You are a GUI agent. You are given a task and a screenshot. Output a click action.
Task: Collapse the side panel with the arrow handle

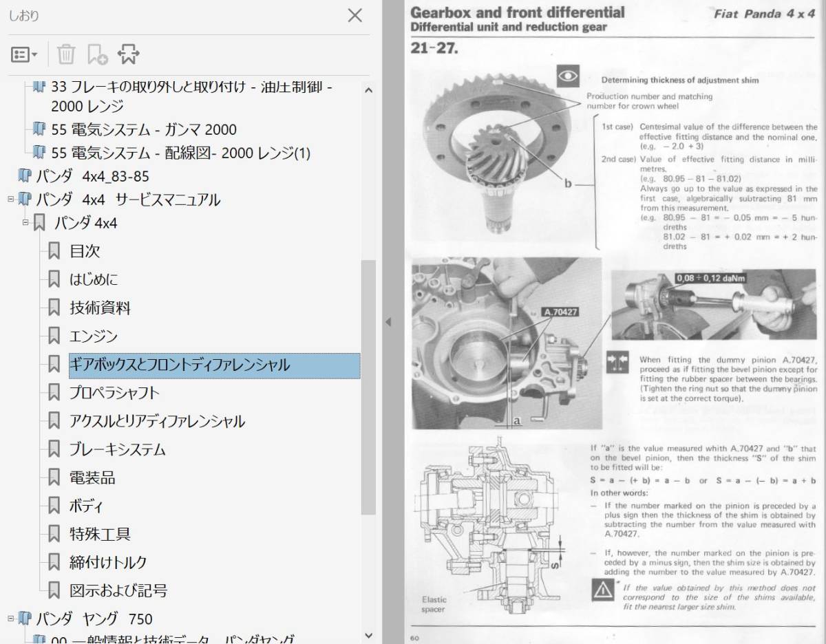click(x=388, y=322)
